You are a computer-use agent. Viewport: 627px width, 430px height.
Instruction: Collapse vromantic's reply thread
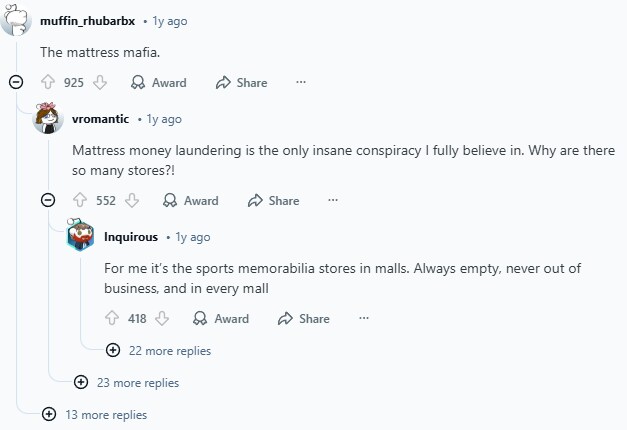point(47,200)
